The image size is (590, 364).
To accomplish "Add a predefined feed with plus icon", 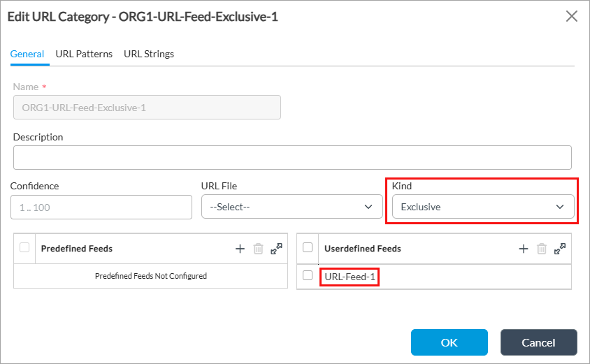I will coord(240,249).
